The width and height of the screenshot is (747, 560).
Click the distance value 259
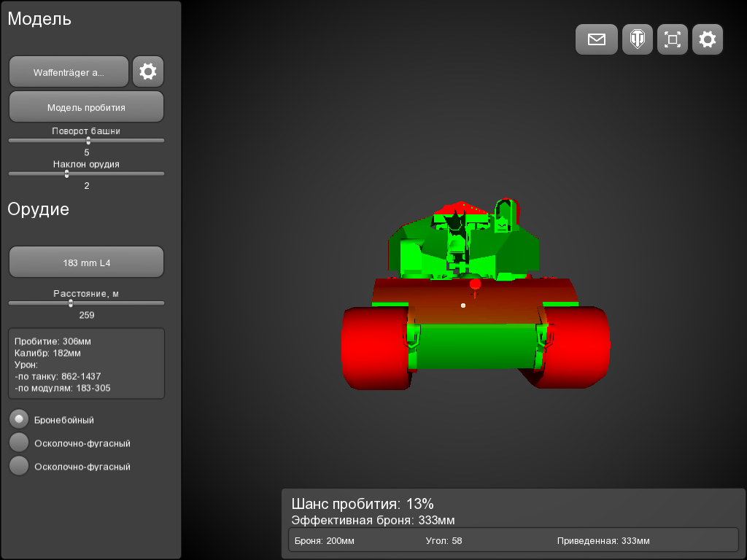[87, 315]
